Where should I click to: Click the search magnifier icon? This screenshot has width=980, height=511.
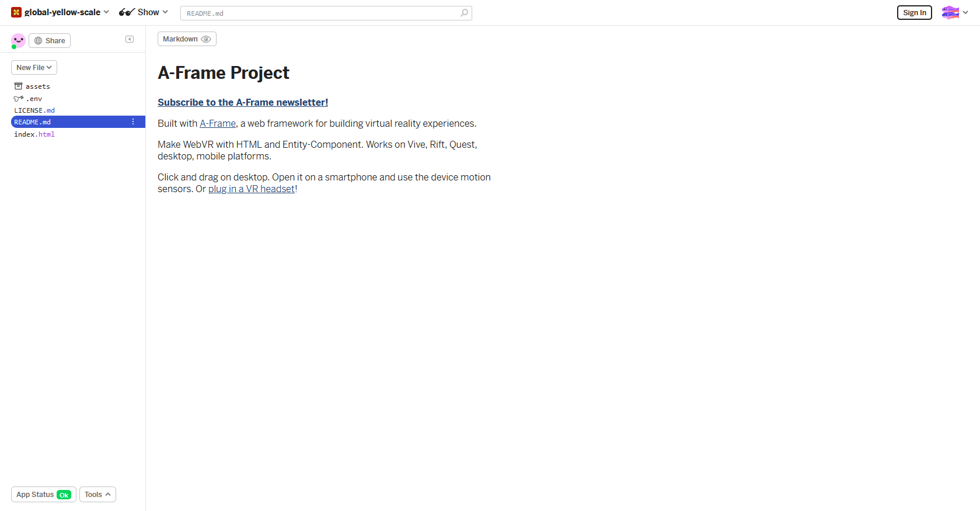pos(464,13)
